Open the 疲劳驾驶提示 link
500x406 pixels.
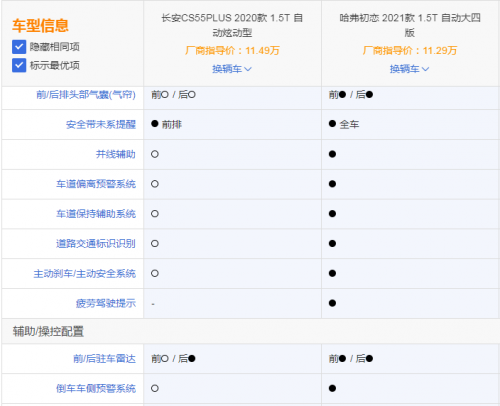tap(106, 303)
